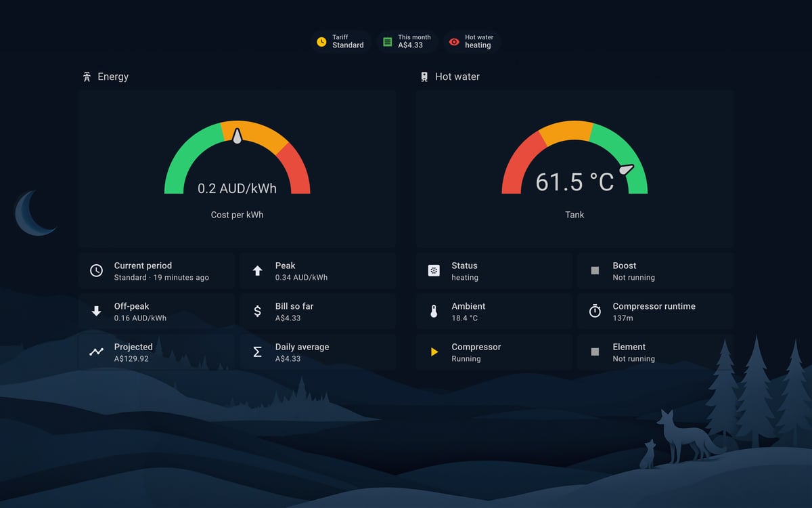Click the Boost Not running state text

[633, 278]
